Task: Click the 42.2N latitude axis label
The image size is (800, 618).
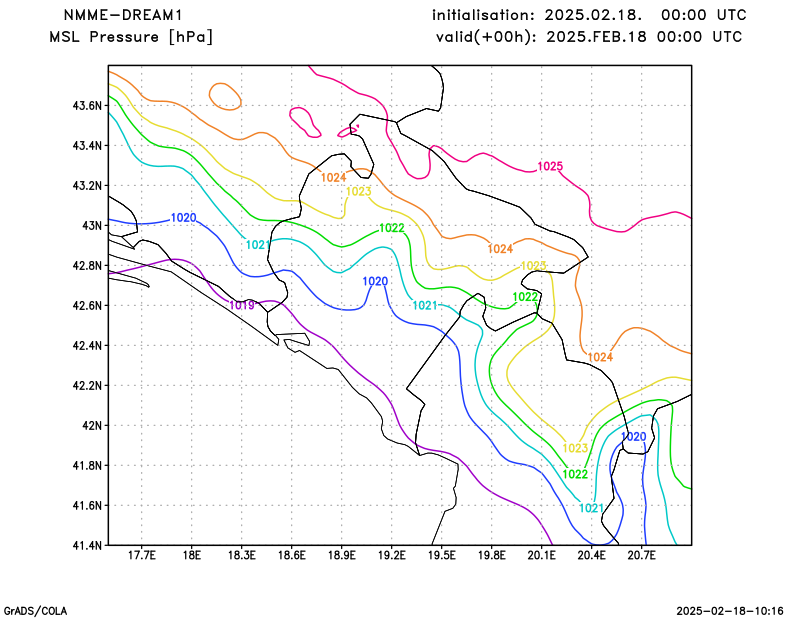Action: [x=88, y=385]
